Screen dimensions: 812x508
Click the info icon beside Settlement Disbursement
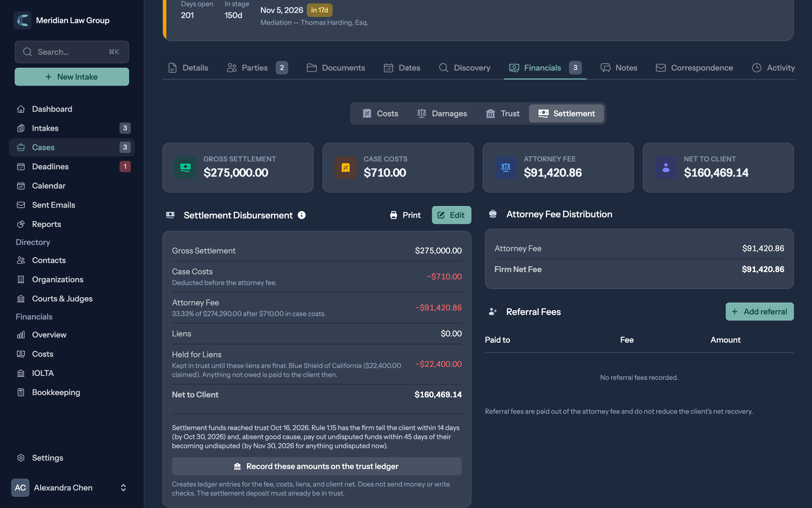coord(302,215)
